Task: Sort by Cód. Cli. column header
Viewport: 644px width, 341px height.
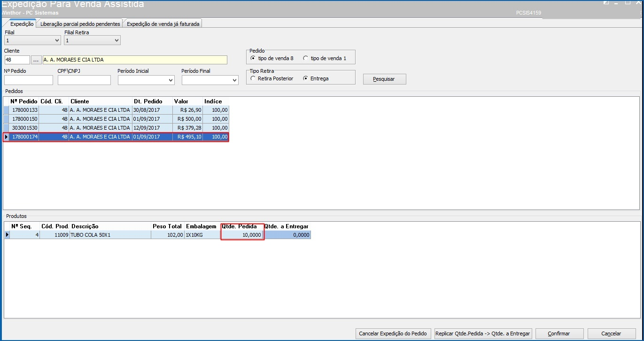Action: 54,101
